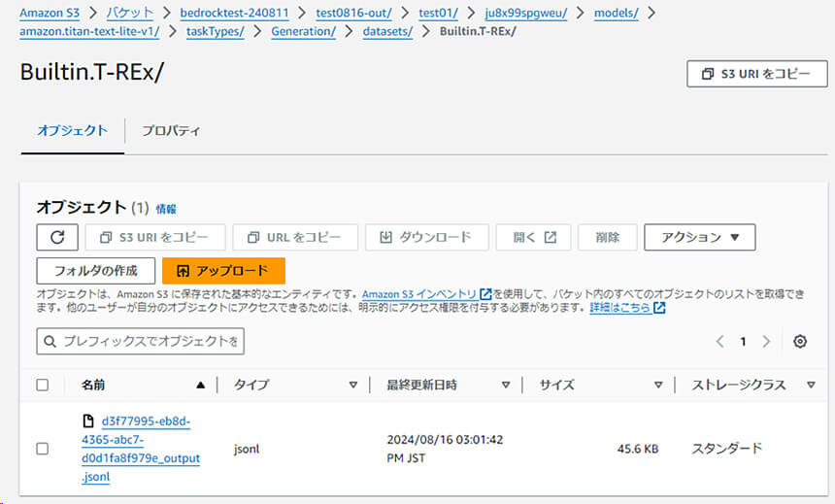Click the フォルダの作成 button
The height and width of the screenshot is (504, 835).
[x=96, y=271]
